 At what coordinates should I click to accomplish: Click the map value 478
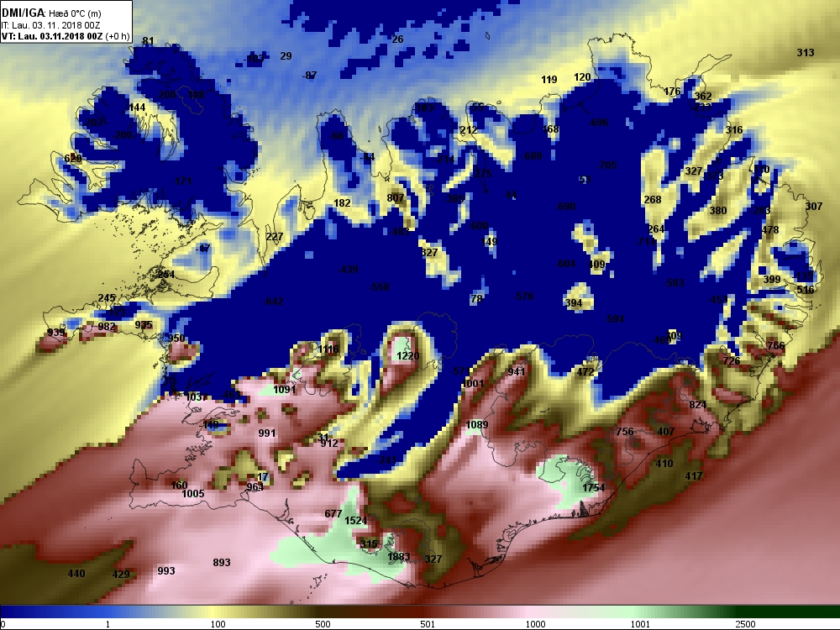point(769,230)
